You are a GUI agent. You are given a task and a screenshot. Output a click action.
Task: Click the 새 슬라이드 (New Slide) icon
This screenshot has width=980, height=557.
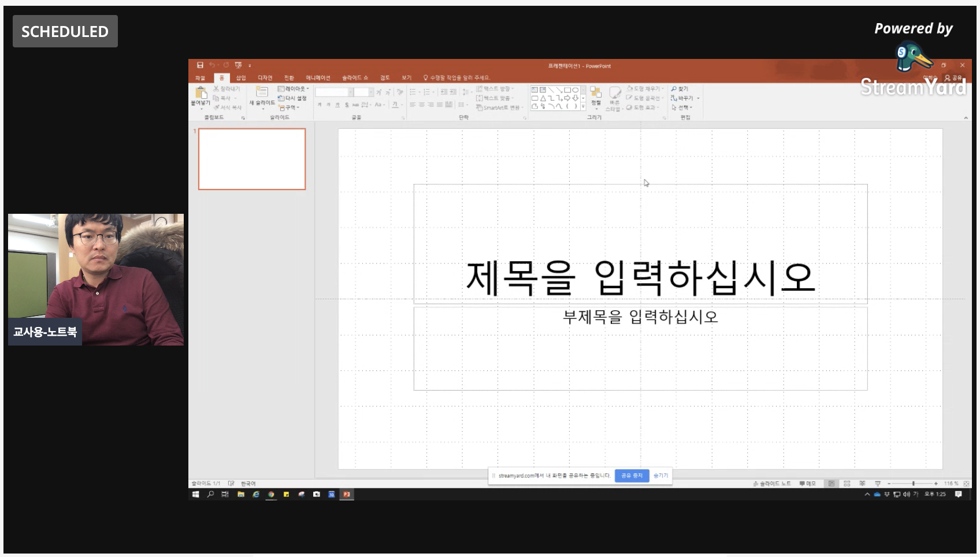click(262, 92)
